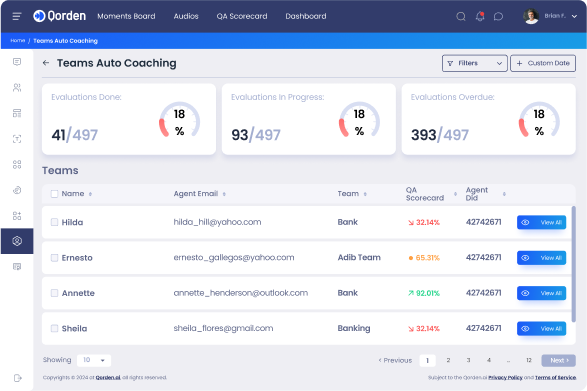Click the Adib Team cell
The width and height of the screenshot is (587, 391).
pos(359,257)
